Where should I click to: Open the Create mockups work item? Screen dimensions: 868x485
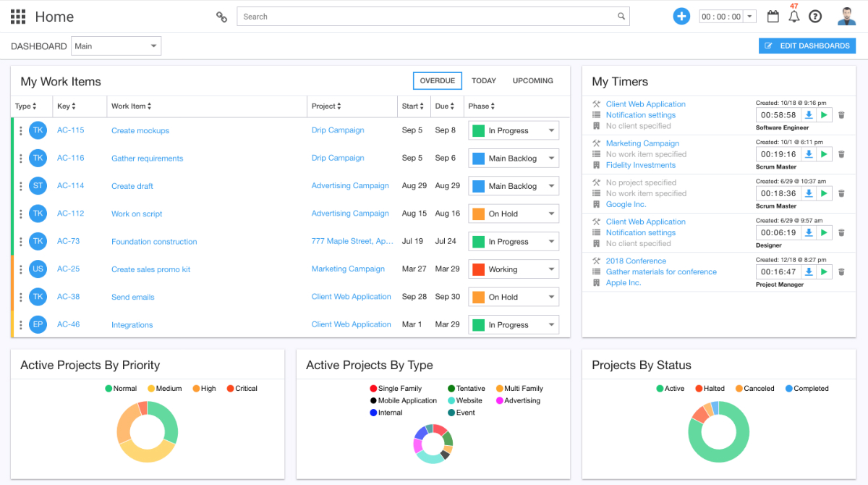(x=140, y=131)
